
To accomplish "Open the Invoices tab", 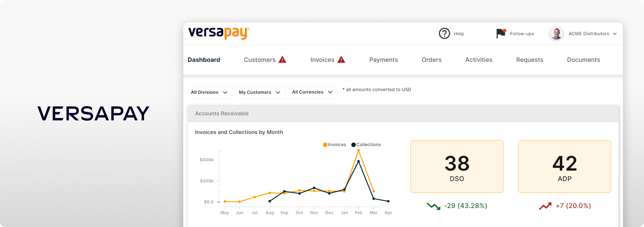I will [322, 60].
